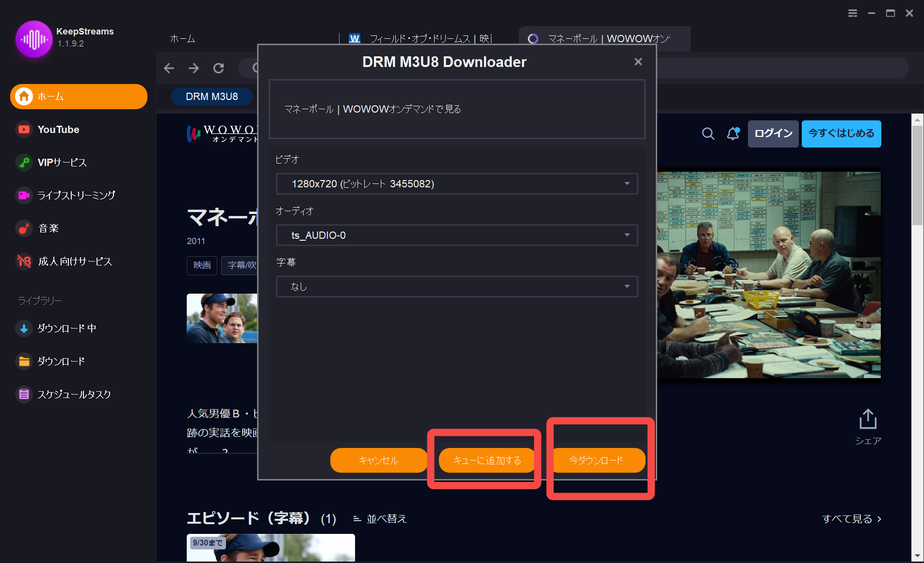Image resolution: width=924 pixels, height=563 pixels.
Task: Click the scrollbar up arrow
Action: click(917, 119)
